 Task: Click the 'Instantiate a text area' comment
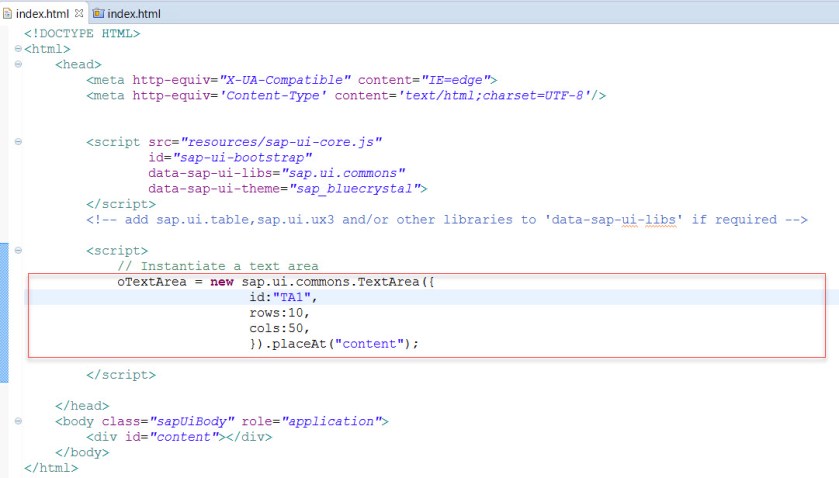pos(218,266)
